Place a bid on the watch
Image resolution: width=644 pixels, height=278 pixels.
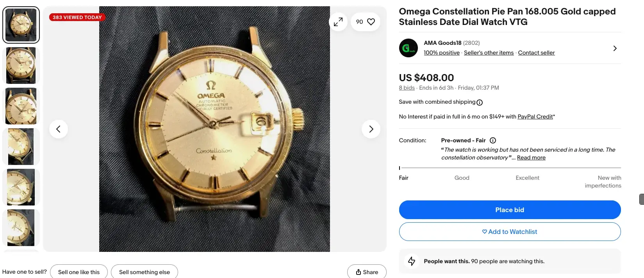510,210
